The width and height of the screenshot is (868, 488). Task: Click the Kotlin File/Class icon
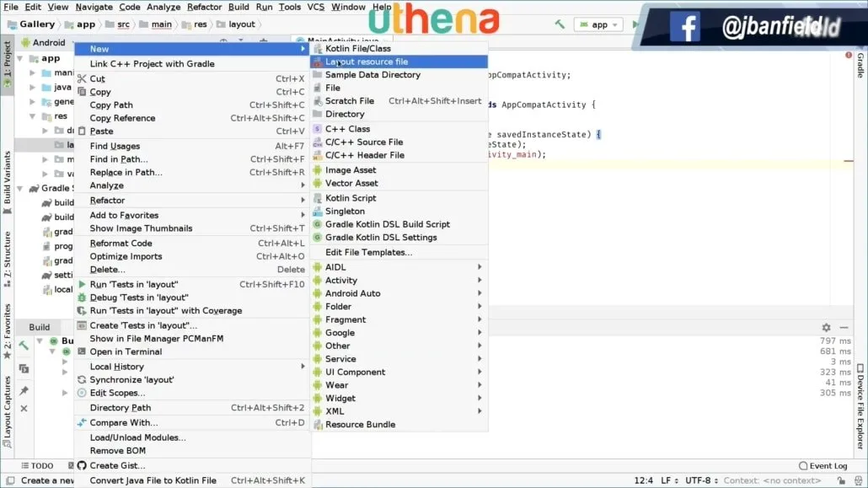[x=317, y=49]
